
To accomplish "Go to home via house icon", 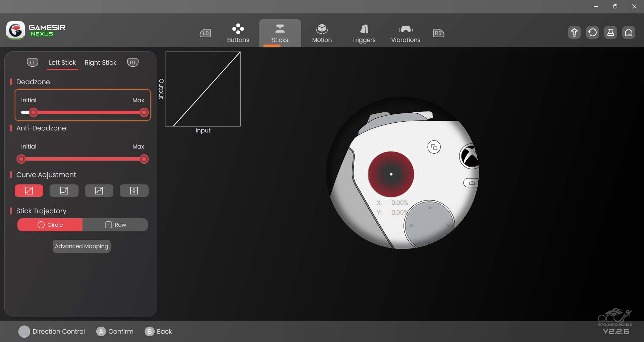I will [x=629, y=33].
